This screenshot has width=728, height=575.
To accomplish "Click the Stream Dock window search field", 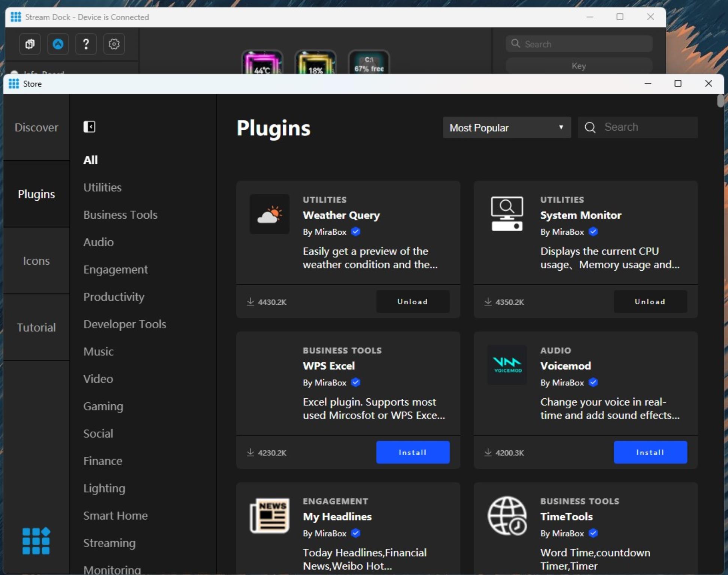I will pos(579,44).
